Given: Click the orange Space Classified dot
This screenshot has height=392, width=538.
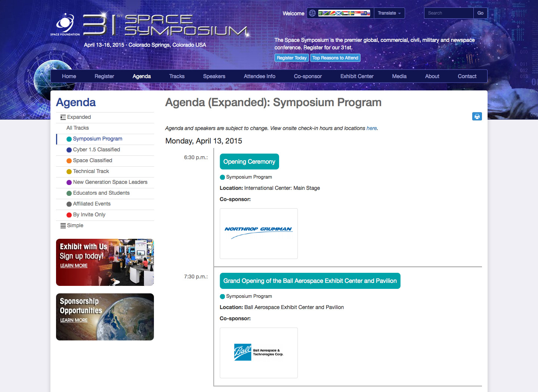Looking at the screenshot, I should (69, 161).
